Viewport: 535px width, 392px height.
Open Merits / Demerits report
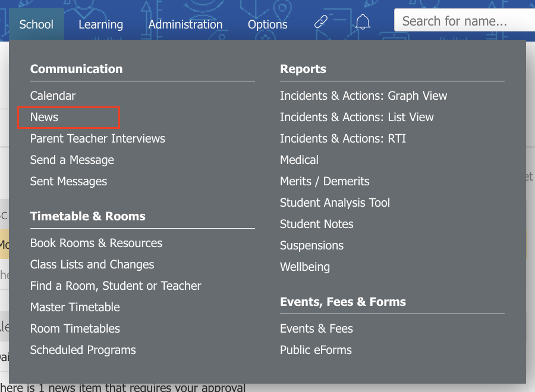pyautogui.click(x=325, y=181)
